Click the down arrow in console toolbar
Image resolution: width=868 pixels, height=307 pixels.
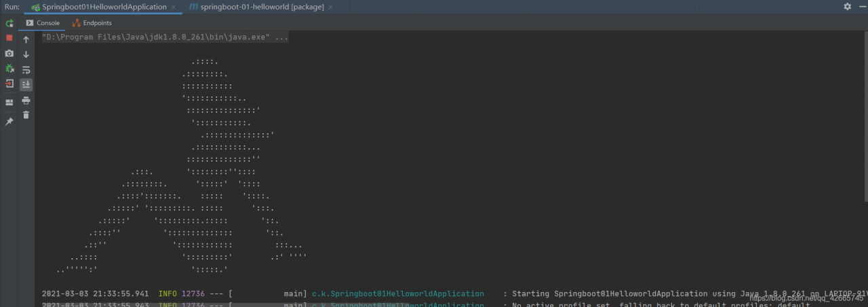click(26, 54)
